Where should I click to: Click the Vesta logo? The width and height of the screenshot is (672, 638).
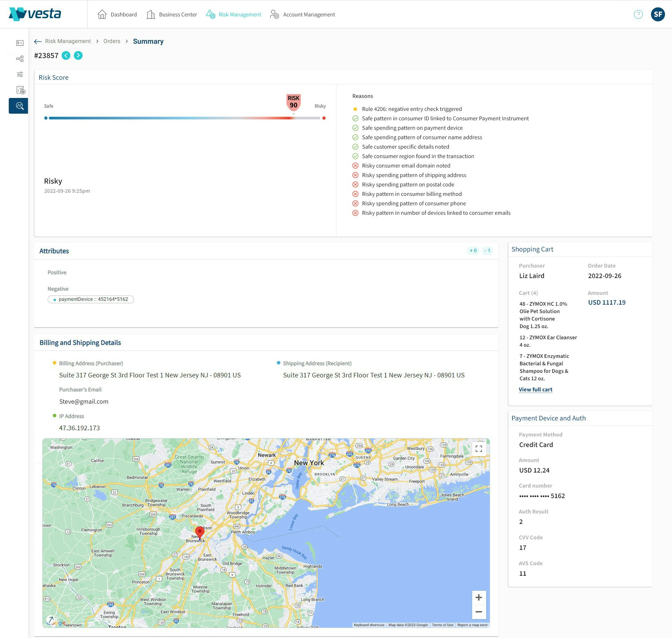[35, 14]
